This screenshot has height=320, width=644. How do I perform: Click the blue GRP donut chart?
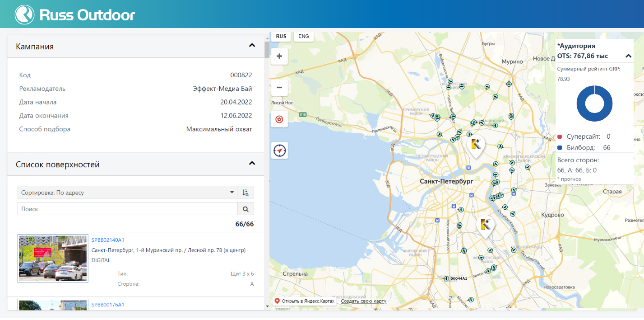coord(594,104)
